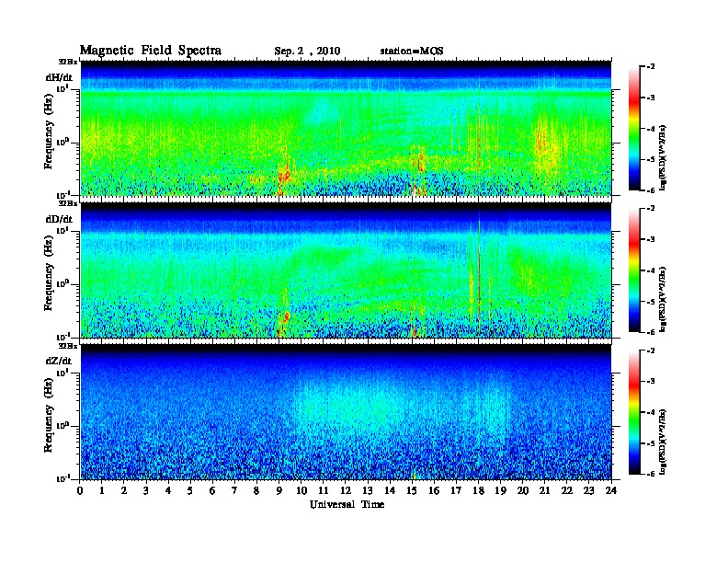Click hour 21 on the time axis
728x563 pixels.
coord(544,490)
